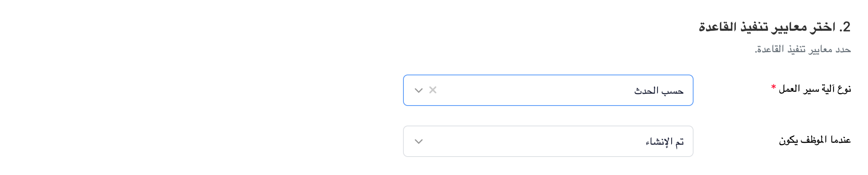
Task: Click the word 'القاعدة' in the heading
Action: coord(717,27)
